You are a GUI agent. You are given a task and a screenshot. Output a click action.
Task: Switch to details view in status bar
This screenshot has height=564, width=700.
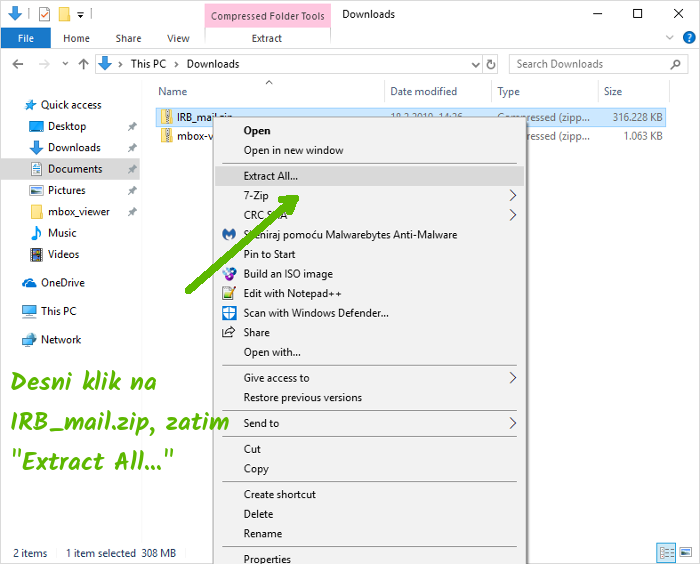[666, 552]
